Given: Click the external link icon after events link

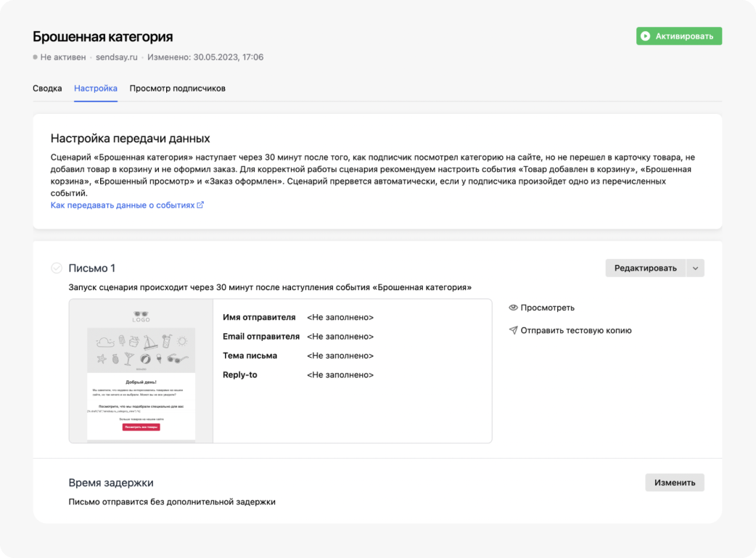Looking at the screenshot, I should [x=201, y=205].
